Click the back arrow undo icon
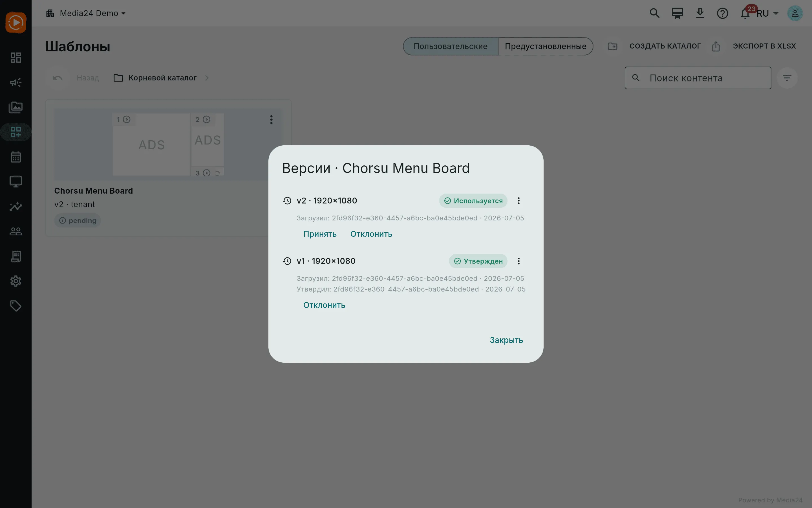Viewport: 812px width, 508px height. click(58, 78)
